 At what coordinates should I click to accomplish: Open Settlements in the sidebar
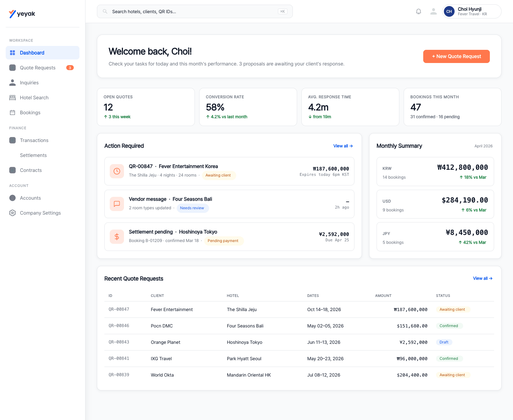tap(42, 155)
